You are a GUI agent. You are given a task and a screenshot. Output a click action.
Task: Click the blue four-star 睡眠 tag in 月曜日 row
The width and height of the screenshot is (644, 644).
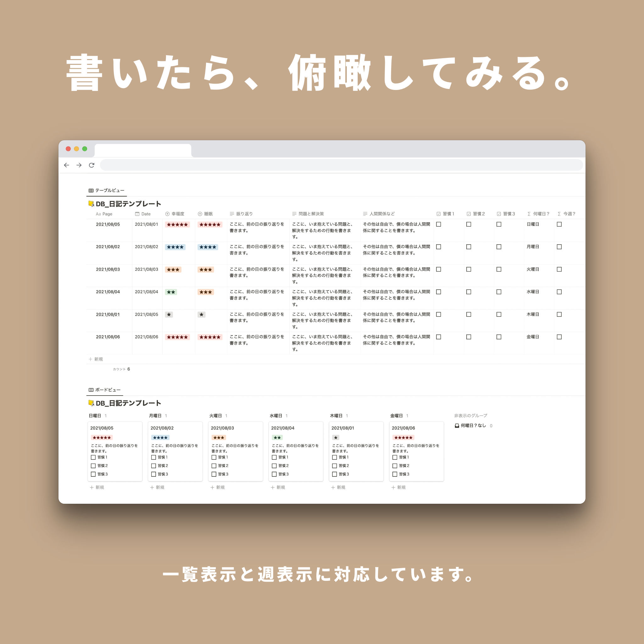coord(208,247)
